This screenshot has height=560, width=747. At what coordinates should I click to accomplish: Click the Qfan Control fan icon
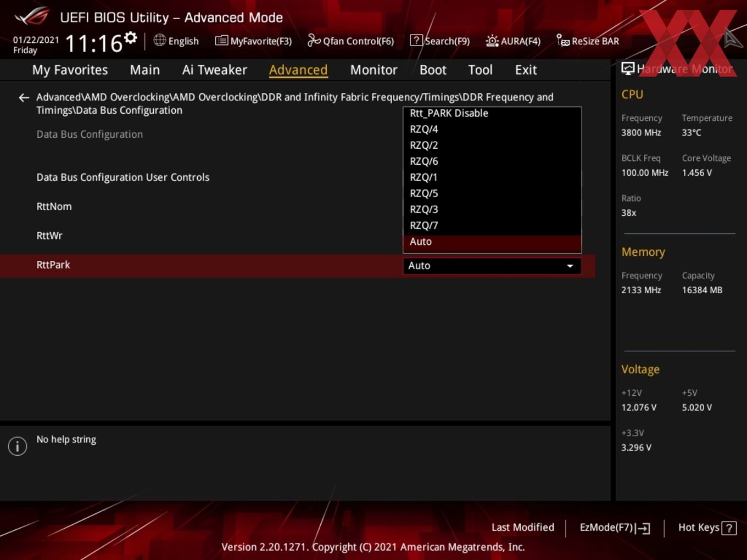(314, 40)
